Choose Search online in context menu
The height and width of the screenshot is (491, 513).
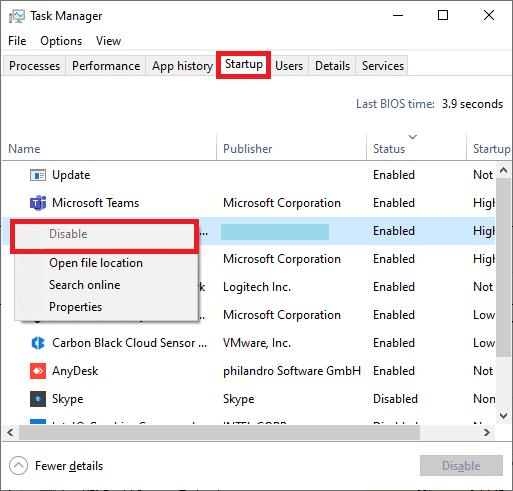coord(106,285)
